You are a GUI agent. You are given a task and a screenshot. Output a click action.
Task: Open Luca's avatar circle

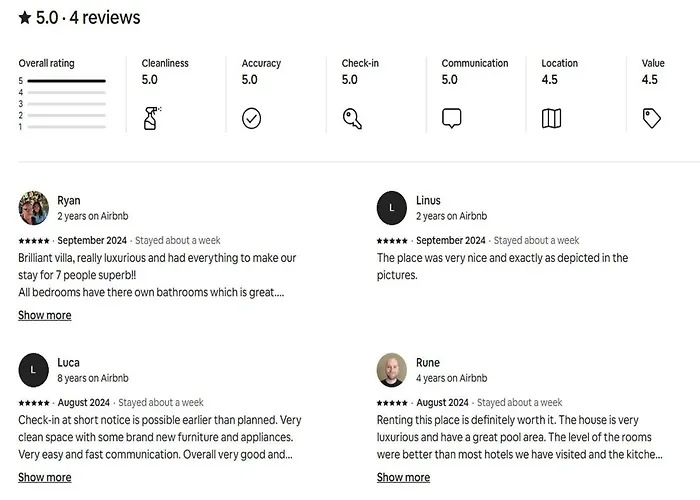[33, 370]
